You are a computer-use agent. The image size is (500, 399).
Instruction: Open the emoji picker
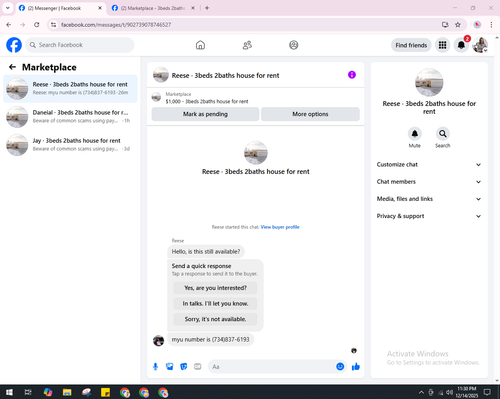(x=340, y=367)
